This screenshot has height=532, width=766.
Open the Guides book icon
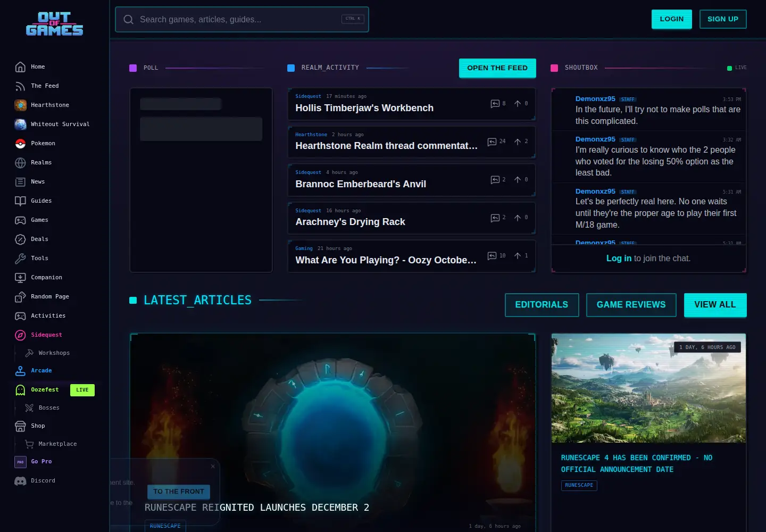pyautogui.click(x=20, y=201)
